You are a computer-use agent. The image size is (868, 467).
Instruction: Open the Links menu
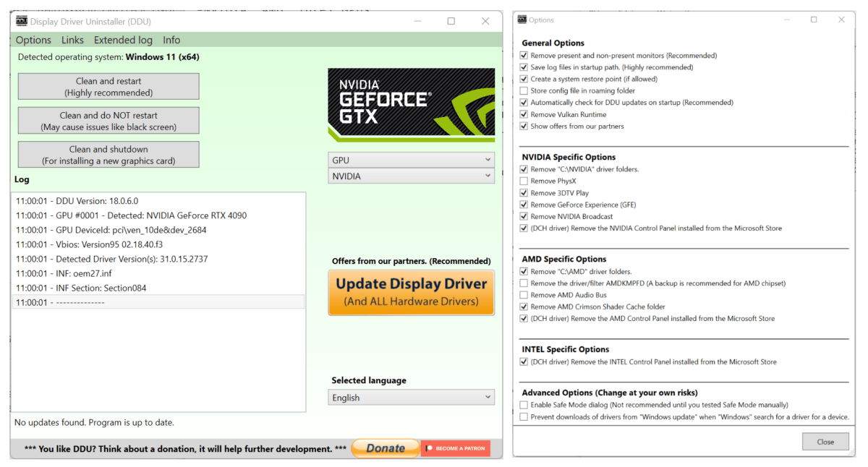coord(72,40)
